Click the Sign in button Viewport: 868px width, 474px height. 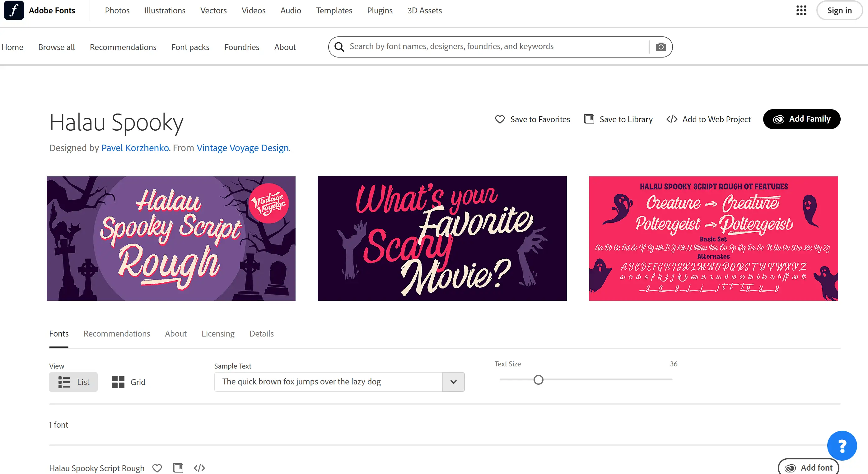[839, 11]
